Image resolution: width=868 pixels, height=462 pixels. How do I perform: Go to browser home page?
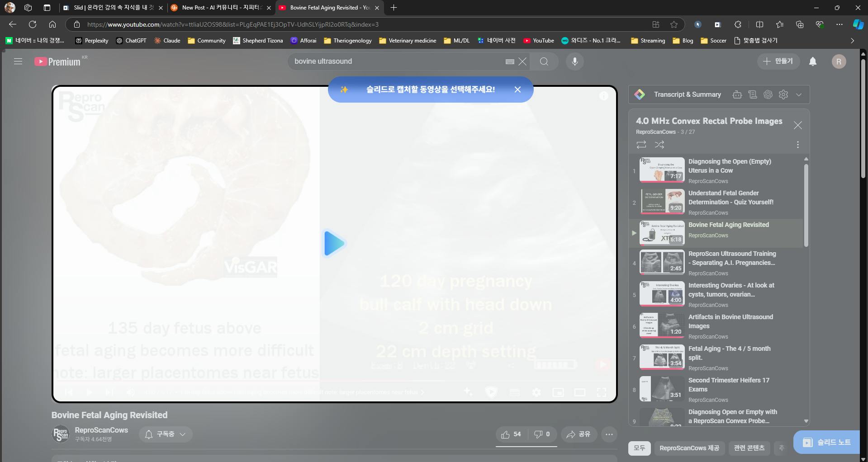click(52, 24)
